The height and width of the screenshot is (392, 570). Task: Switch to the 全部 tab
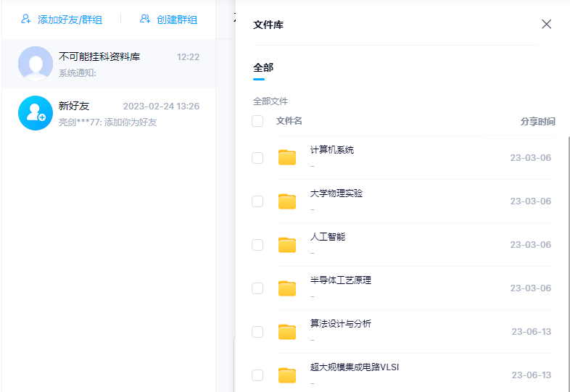[x=263, y=67]
